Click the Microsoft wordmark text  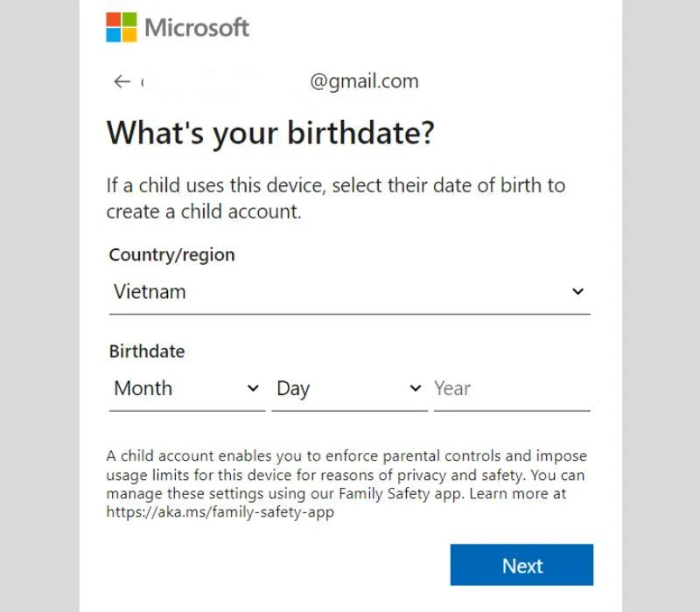coord(197,28)
